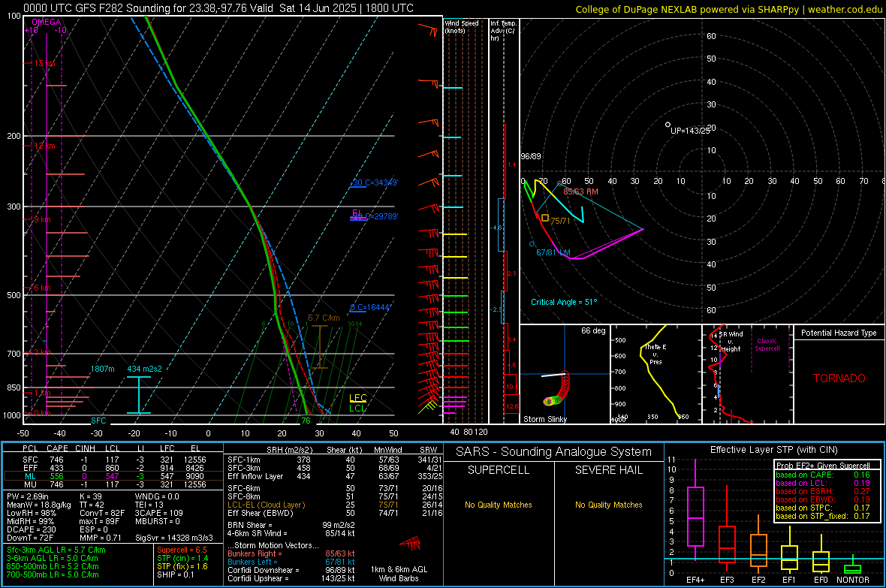Screen dimensions: 886x588
Task: Click the 66 deg slinky tilt value
Action: (x=593, y=330)
